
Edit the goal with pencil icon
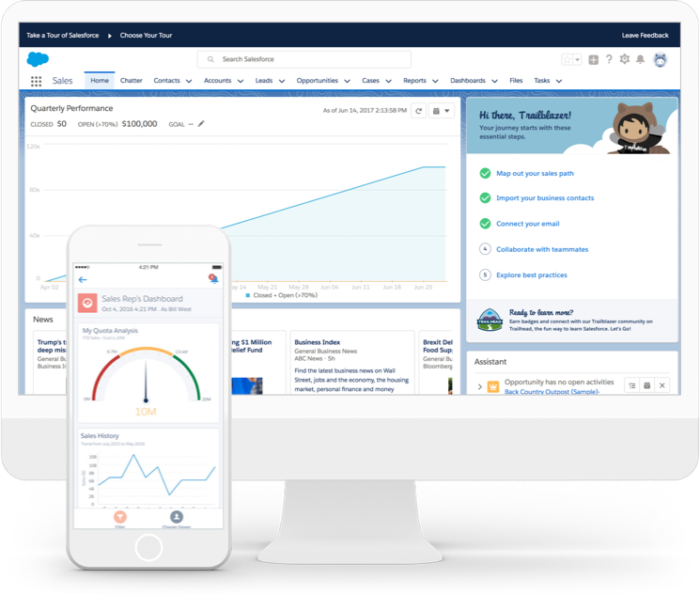click(201, 124)
